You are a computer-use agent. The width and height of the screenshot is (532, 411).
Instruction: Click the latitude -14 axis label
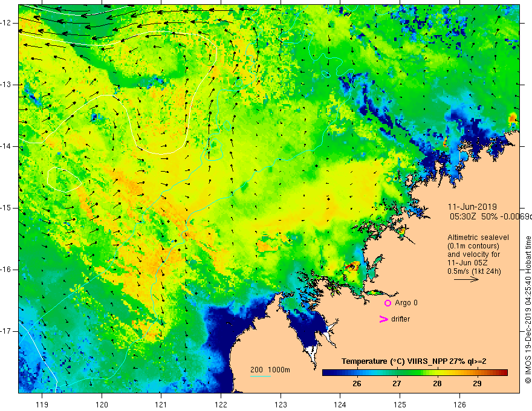tap(6, 146)
